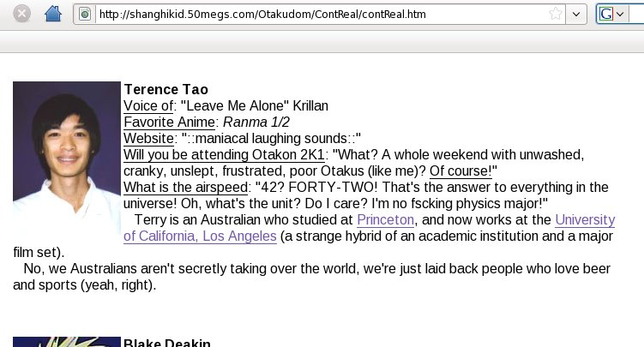This screenshot has width=644, height=347.
Task: Click the "FORTY-TWO!" text
Action: click(333, 188)
